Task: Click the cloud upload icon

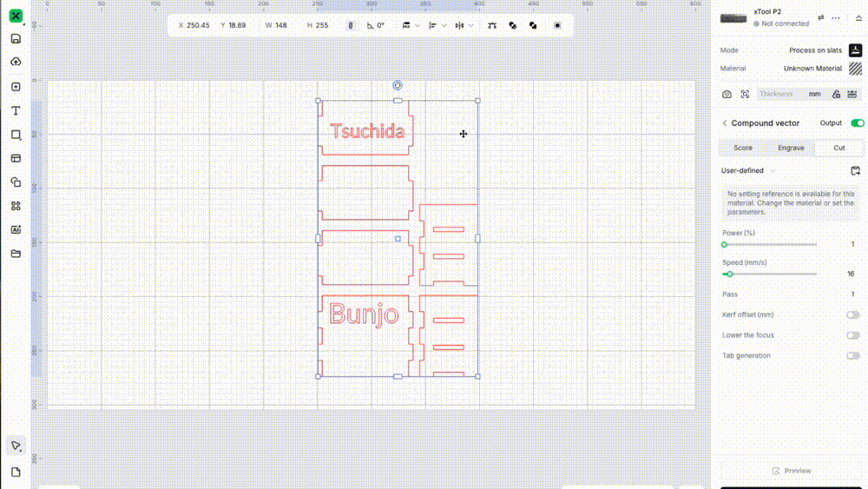Action: coord(16,63)
